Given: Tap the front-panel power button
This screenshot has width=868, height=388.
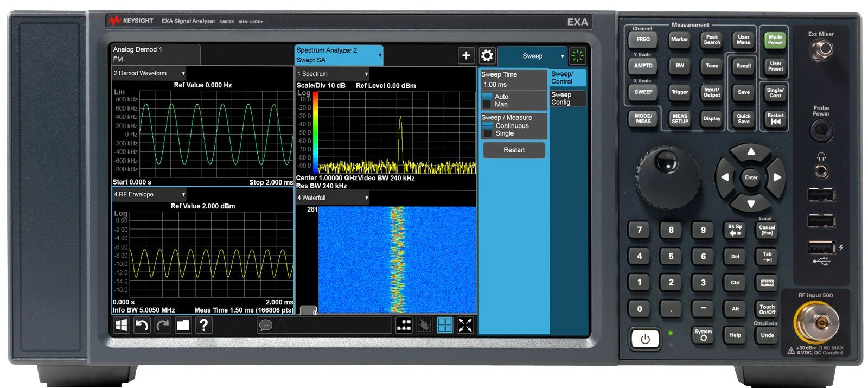Looking at the screenshot, I should (645, 339).
